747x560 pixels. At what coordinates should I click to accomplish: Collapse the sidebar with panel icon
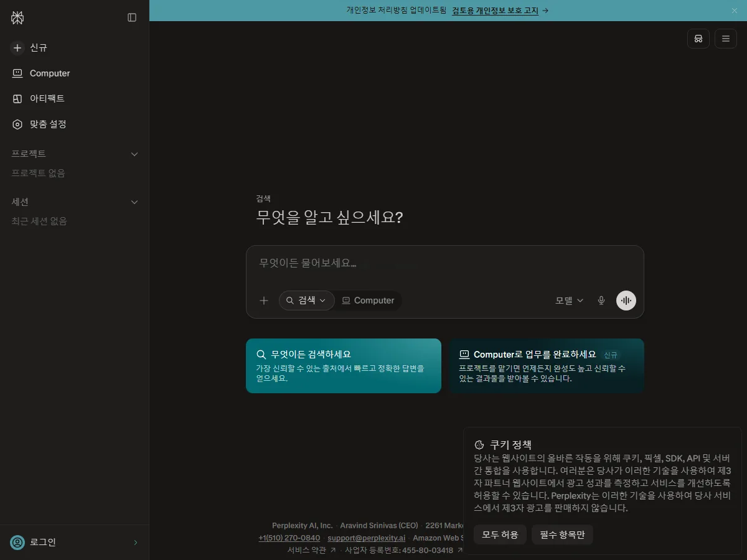point(132,17)
